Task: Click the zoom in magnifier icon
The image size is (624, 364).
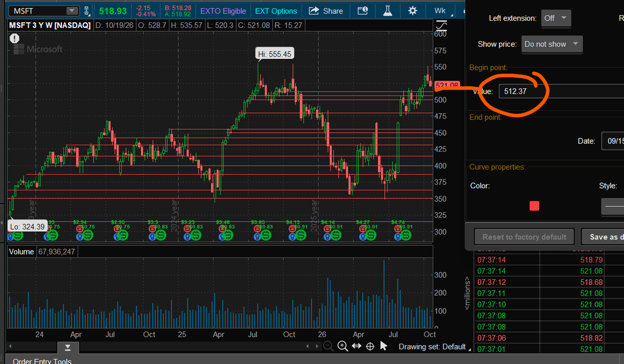Action: pos(343,346)
